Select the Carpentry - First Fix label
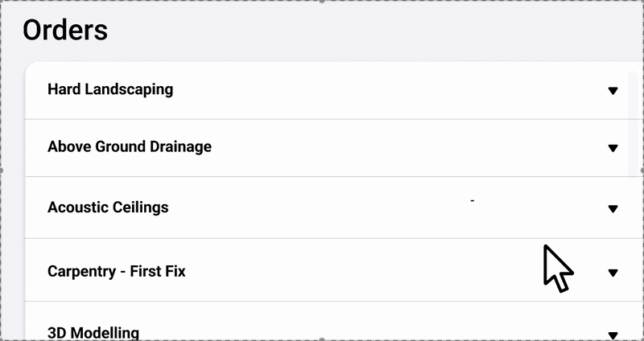644x341 pixels. 117,271
